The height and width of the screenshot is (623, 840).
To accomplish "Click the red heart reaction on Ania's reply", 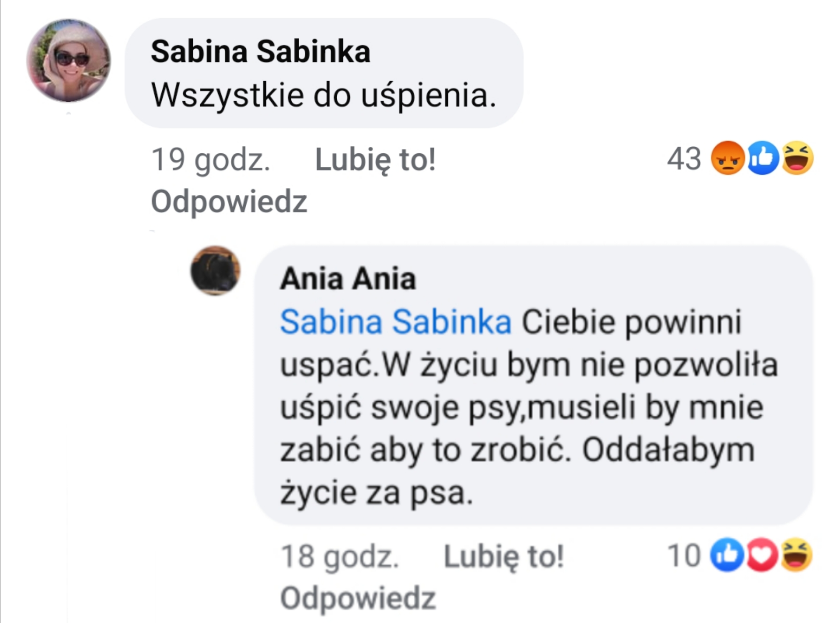I will (x=762, y=555).
